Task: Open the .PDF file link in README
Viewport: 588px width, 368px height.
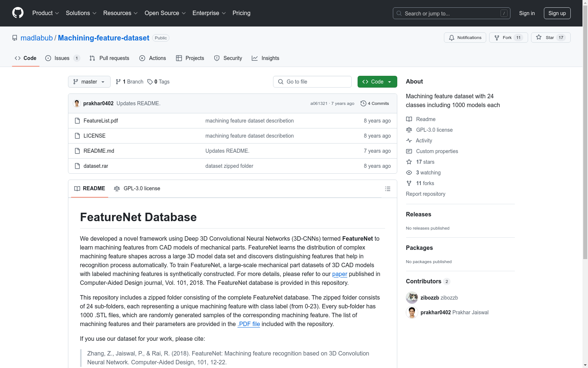Action: pos(249,324)
